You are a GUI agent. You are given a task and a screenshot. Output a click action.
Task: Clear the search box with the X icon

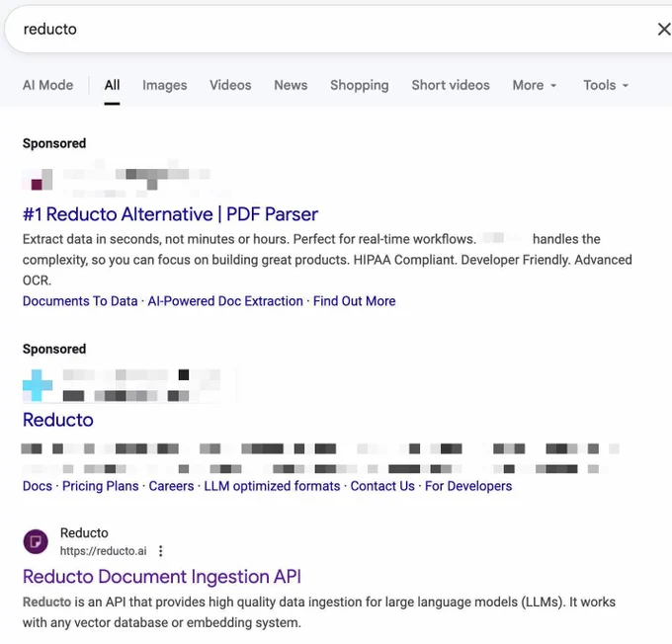tap(664, 29)
